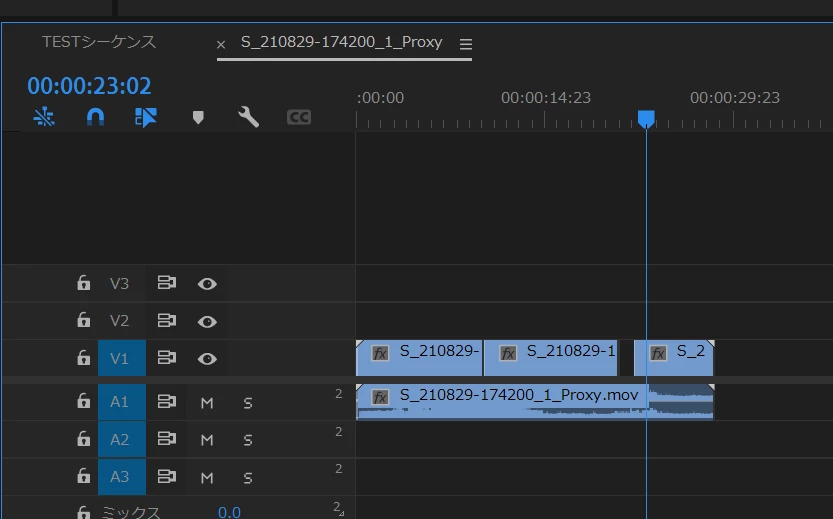The image size is (833, 519).
Task: Toggle track lock on V1
Action: (83, 358)
